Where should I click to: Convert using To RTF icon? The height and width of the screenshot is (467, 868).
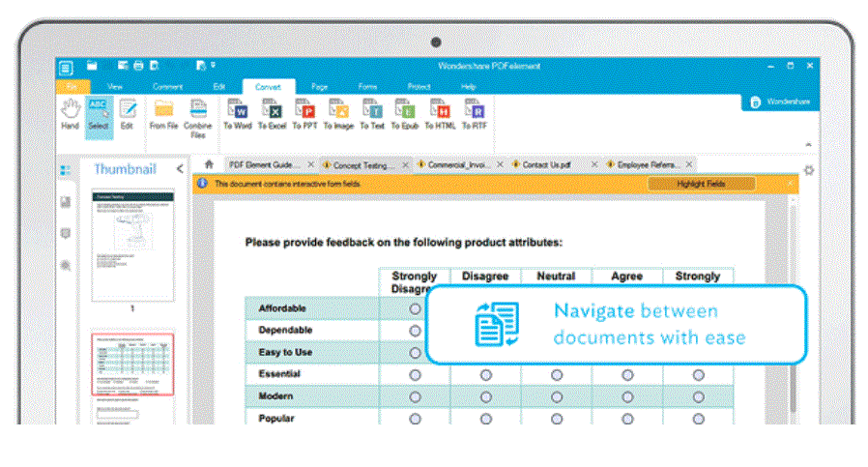(x=475, y=115)
